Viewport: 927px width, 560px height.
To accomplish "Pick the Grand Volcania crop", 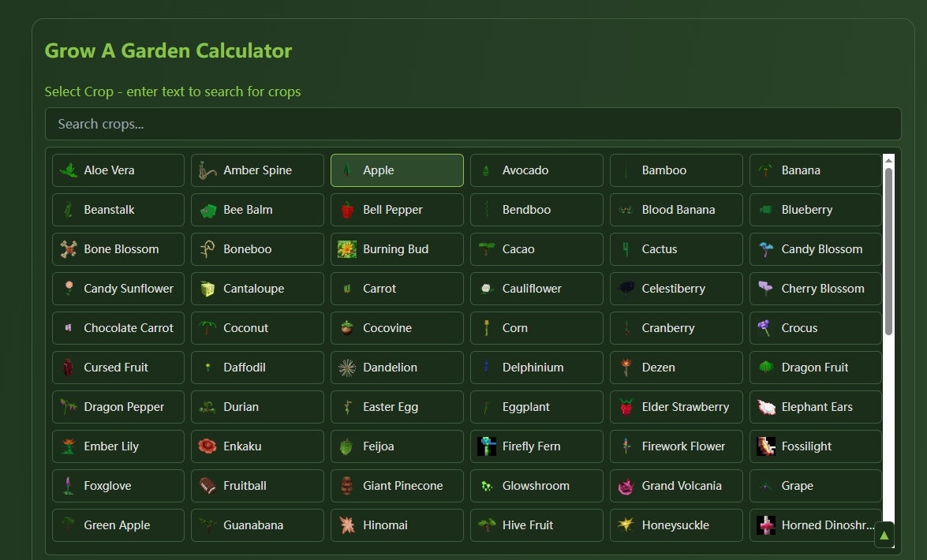I will coord(675,485).
